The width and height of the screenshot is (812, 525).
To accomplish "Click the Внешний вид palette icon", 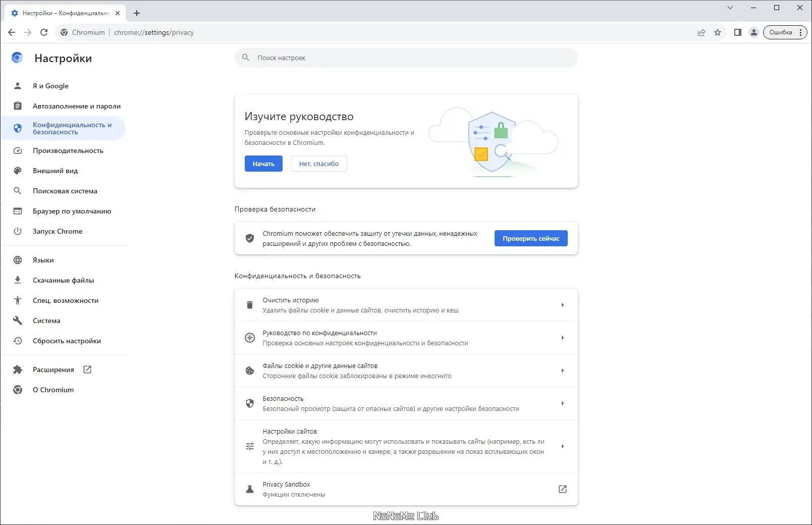I will click(x=18, y=171).
